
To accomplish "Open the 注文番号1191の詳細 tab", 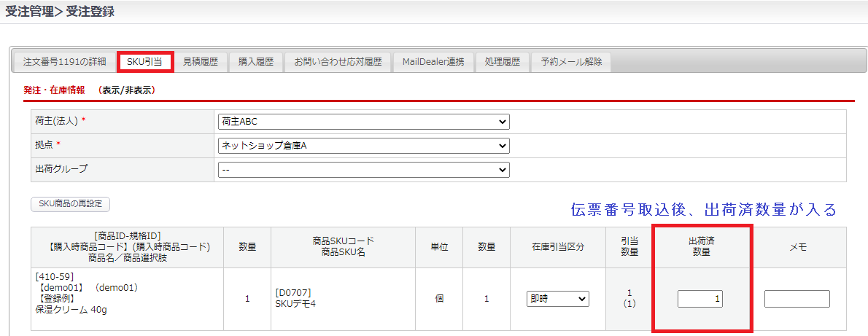I will tap(64, 62).
